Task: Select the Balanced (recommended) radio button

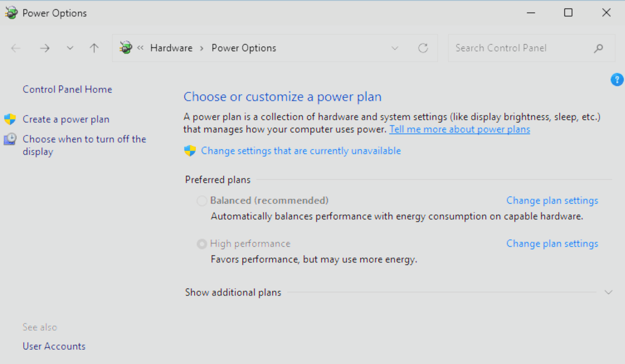Action: [202, 201]
